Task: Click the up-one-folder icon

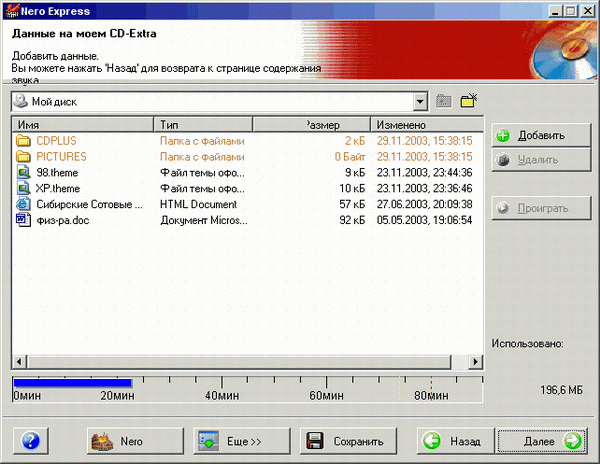Action: [x=443, y=101]
